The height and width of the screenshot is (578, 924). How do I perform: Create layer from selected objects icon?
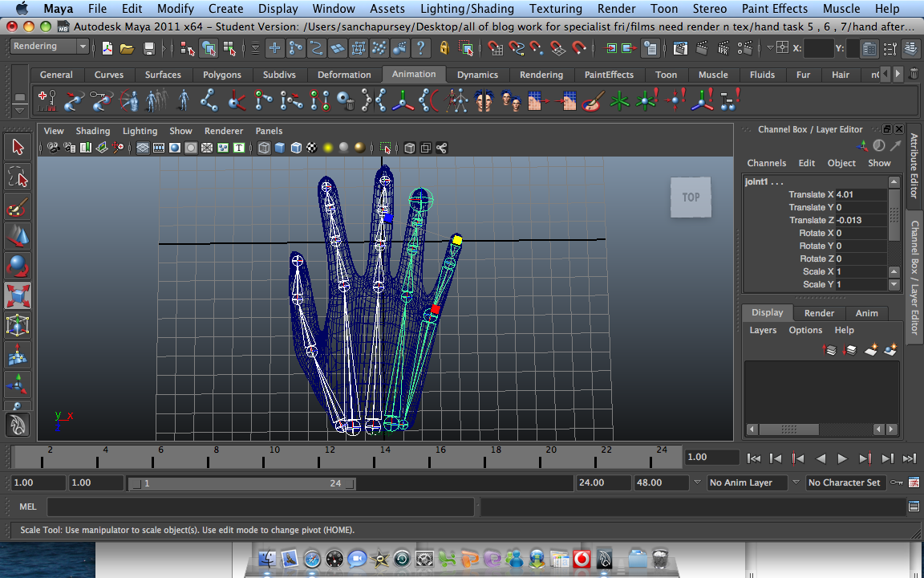(890, 350)
